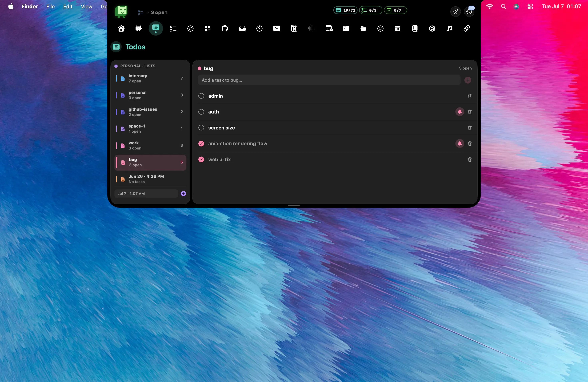Open the Jun 26 · 4:36 PM list
588x382 pixels.
pos(150,179)
